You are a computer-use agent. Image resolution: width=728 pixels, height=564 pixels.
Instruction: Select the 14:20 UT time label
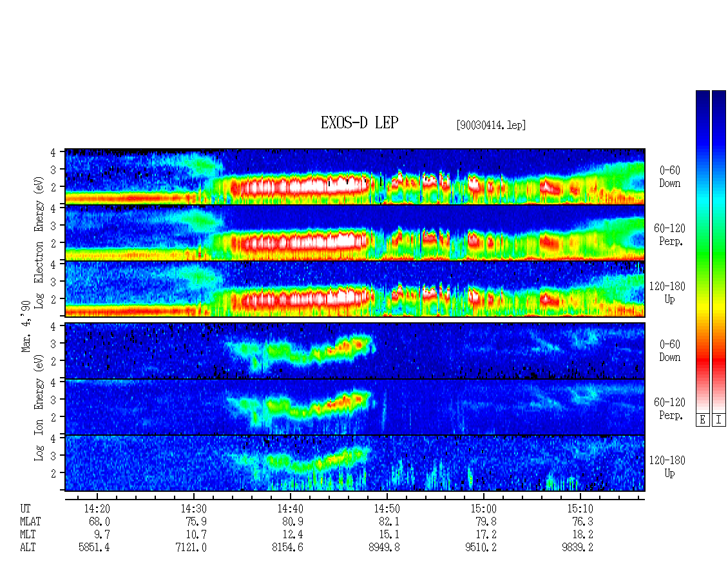click(x=97, y=509)
